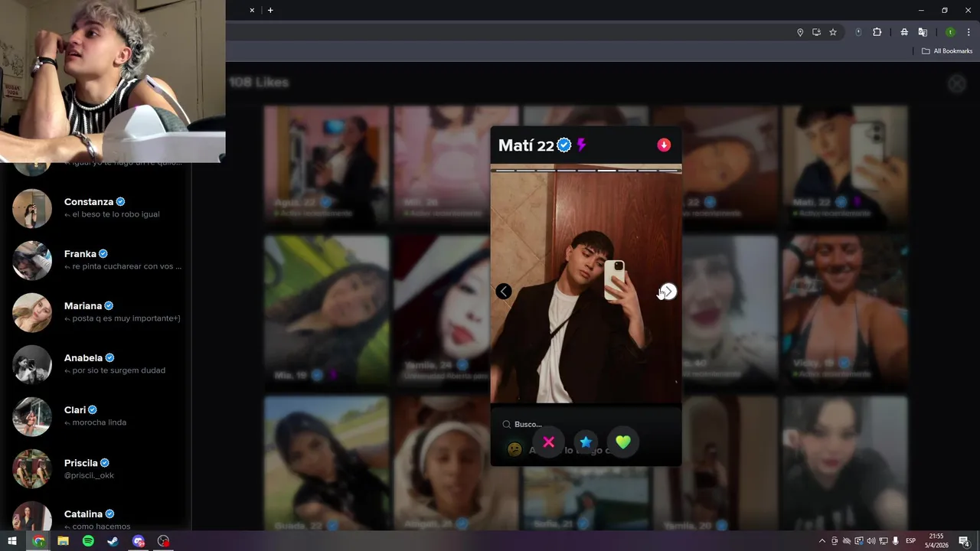Click Chrome icon in taskbar
The width and height of the screenshot is (980, 551).
[38, 541]
